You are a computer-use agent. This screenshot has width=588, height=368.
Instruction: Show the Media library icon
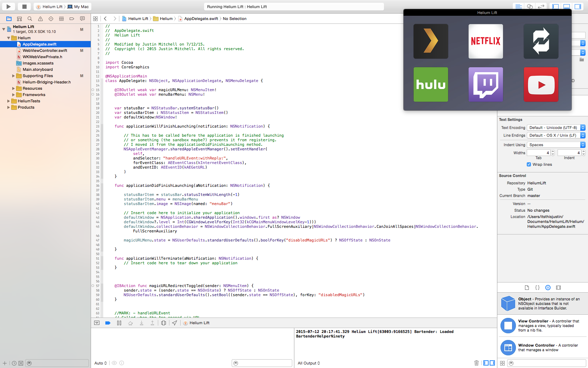pos(558,288)
